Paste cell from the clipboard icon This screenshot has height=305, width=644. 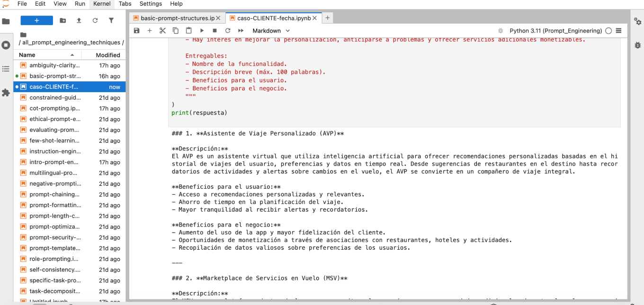188,31
